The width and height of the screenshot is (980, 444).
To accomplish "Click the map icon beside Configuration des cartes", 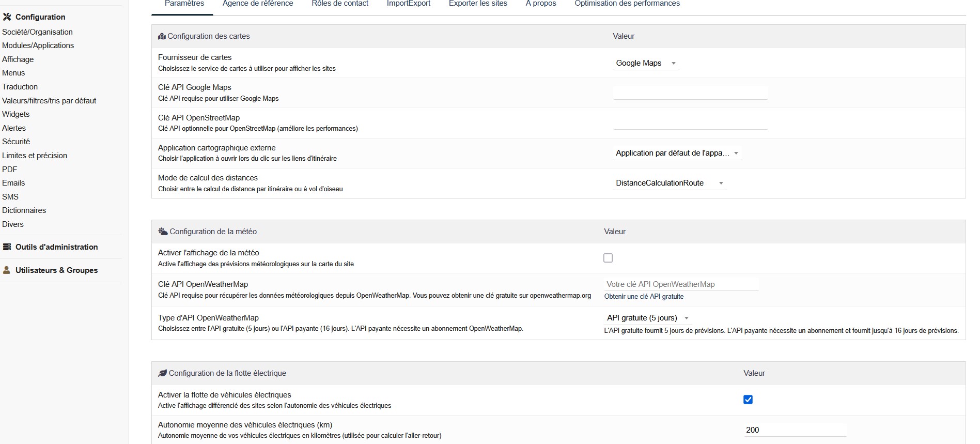I will pyautogui.click(x=162, y=36).
